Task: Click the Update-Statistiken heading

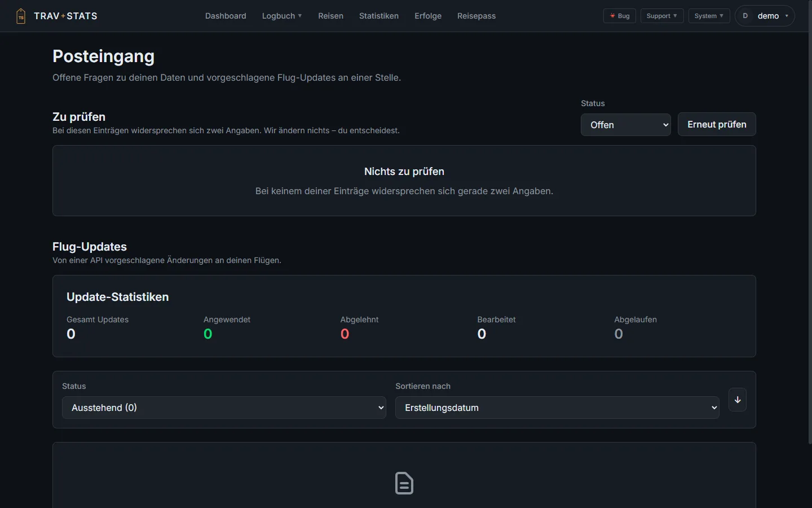Action: [x=118, y=297]
